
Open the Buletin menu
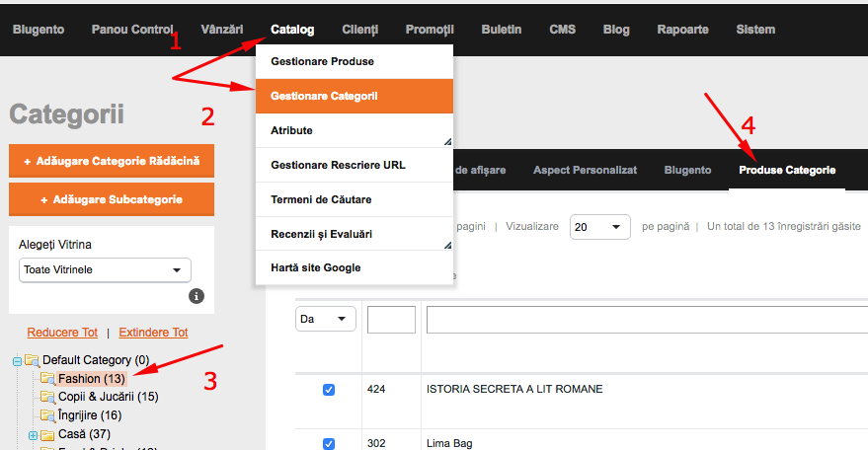(x=502, y=30)
